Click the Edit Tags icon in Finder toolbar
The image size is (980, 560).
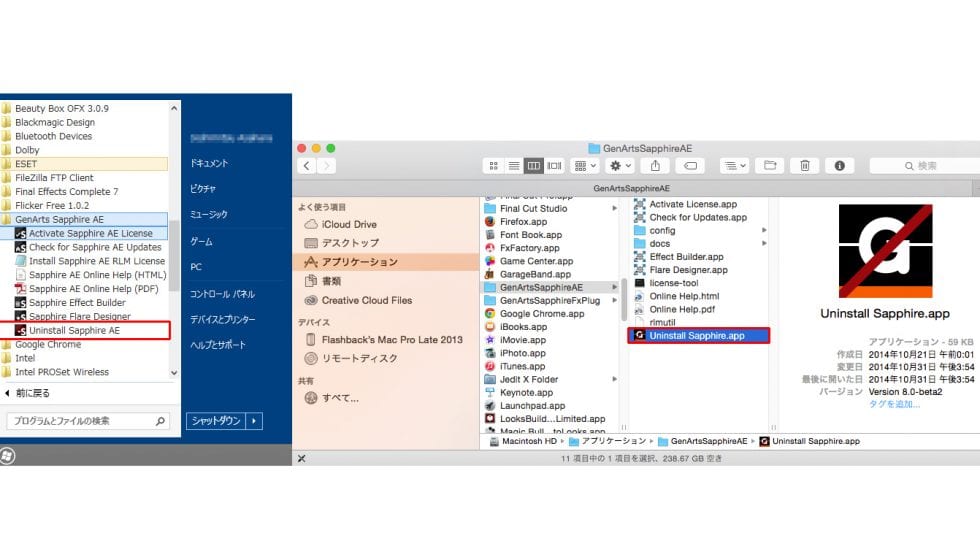[690, 166]
